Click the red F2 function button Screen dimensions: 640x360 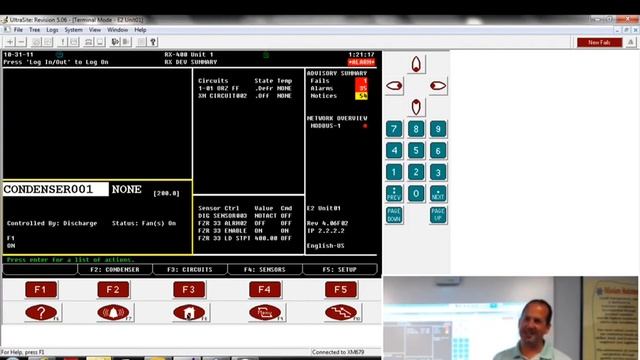[x=113, y=290]
